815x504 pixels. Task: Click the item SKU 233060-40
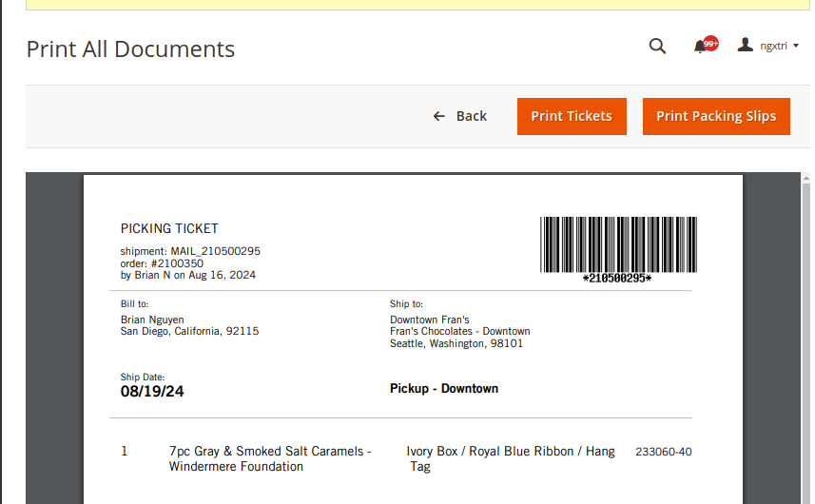pyautogui.click(x=663, y=452)
